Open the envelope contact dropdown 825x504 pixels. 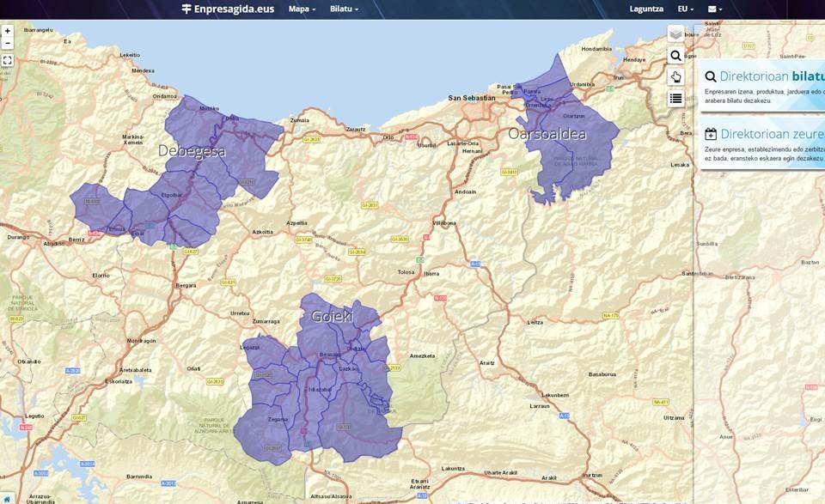point(714,9)
